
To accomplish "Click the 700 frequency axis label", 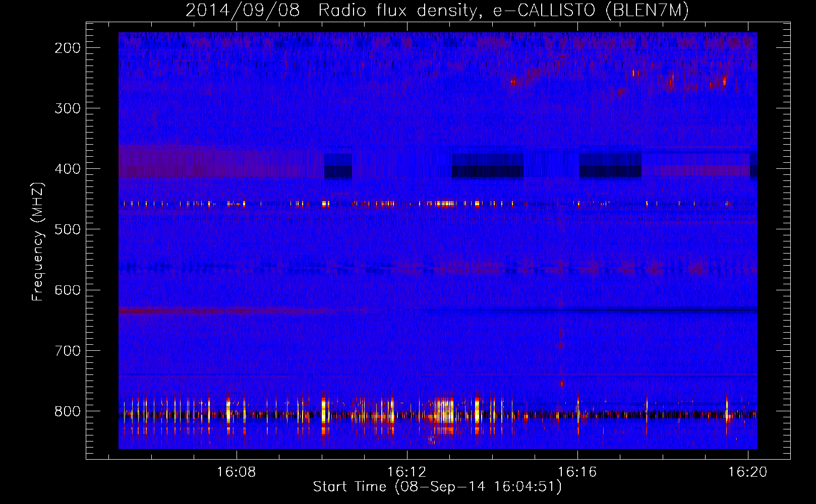I will pos(68,351).
